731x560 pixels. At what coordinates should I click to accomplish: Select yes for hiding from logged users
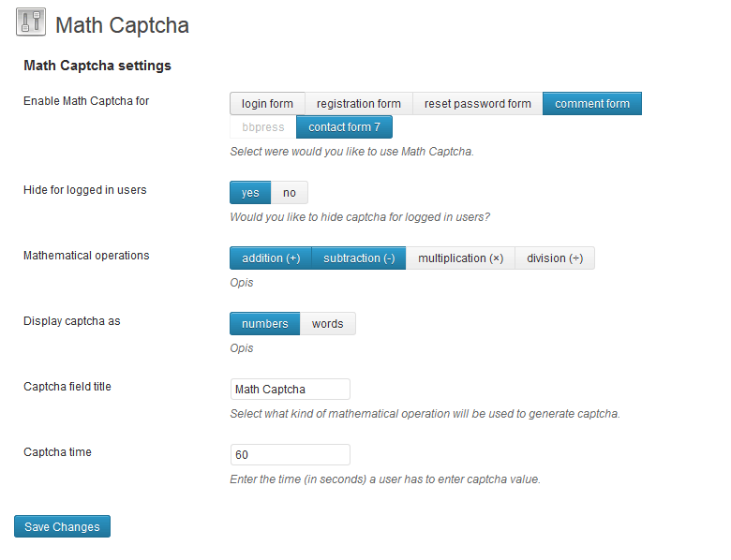pyautogui.click(x=250, y=193)
